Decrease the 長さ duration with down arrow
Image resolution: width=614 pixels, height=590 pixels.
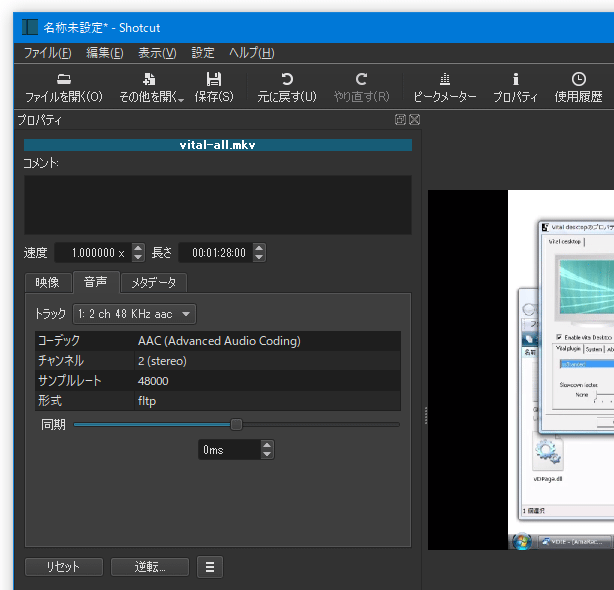pyautogui.click(x=259, y=257)
